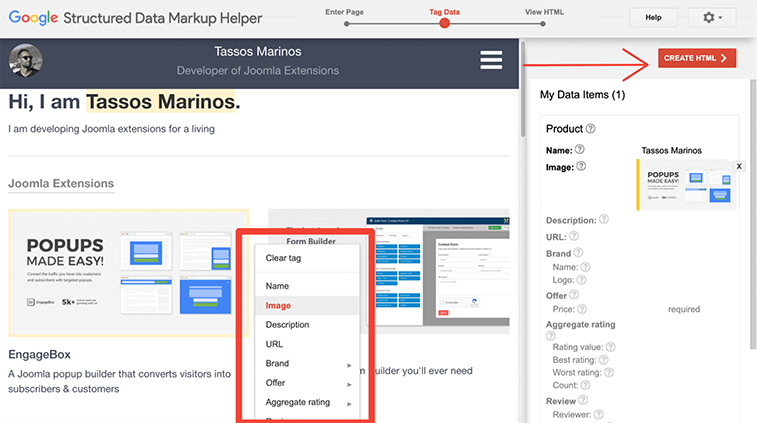Click help icon next to Brand Name
Viewport: 757px width, 423px height.
pos(585,267)
